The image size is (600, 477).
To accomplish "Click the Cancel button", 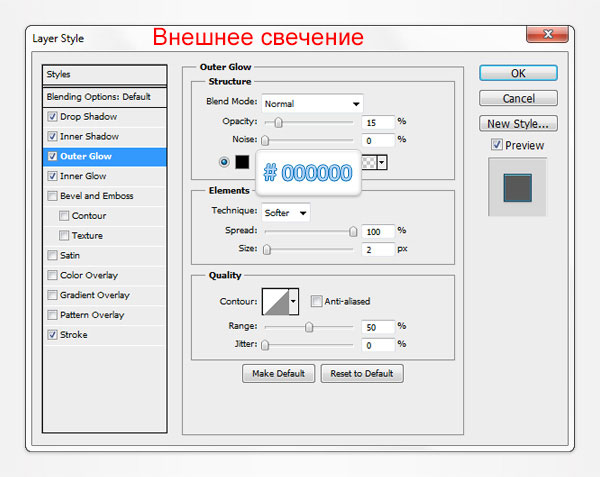I will click(x=518, y=98).
